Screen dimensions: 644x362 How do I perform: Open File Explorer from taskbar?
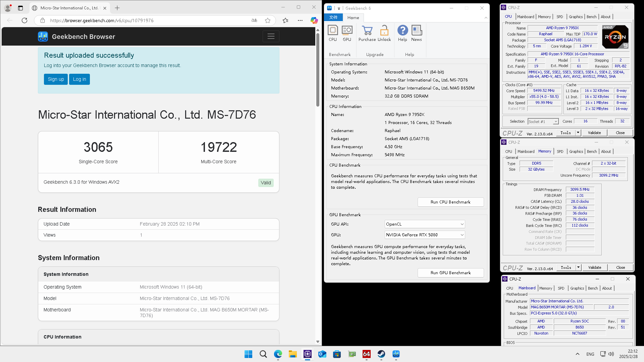point(293,354)
